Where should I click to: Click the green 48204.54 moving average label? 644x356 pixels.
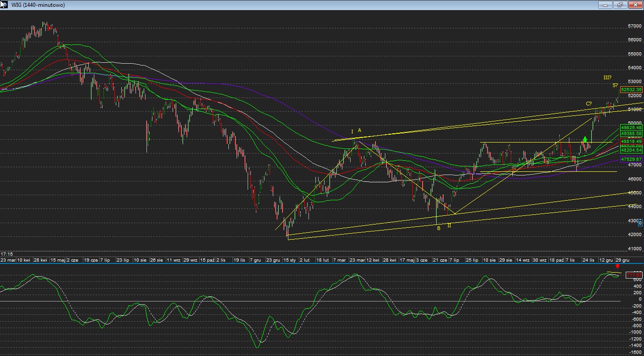631,150
